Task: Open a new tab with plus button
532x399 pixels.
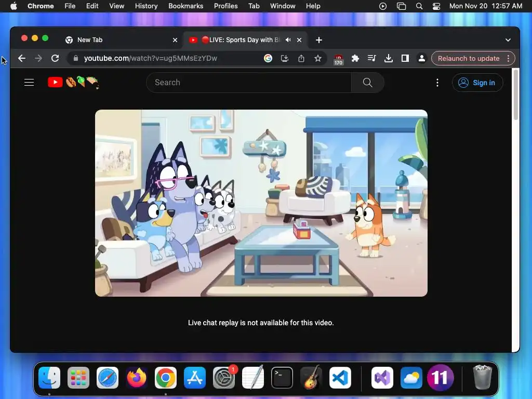Action: pyautogui.click(x=318, y=40)
